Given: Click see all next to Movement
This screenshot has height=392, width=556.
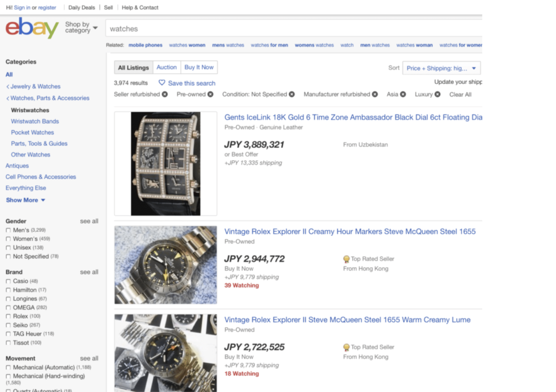Looking at the screenshot, I should 89,359.
